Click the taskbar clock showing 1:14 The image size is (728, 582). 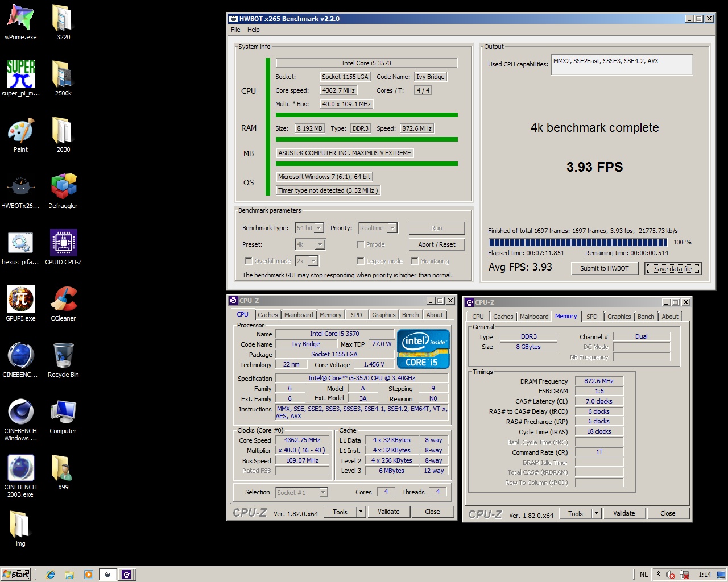click(705, 575)
